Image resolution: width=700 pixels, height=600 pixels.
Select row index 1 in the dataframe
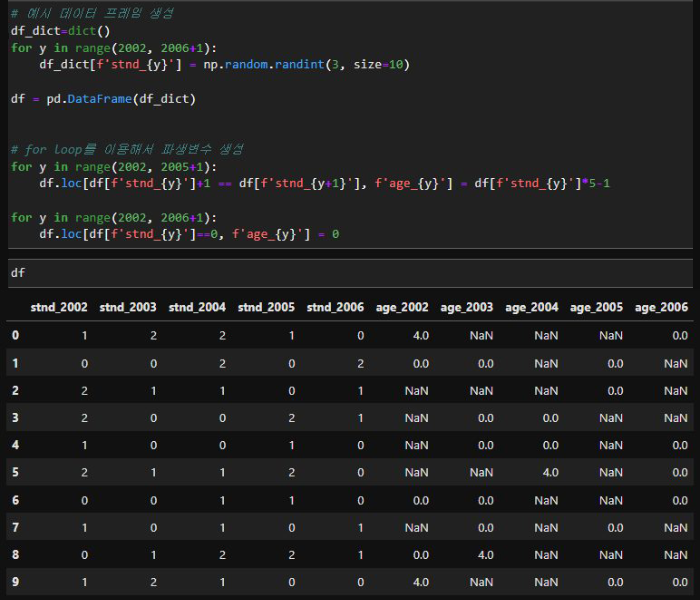(15, 363)
